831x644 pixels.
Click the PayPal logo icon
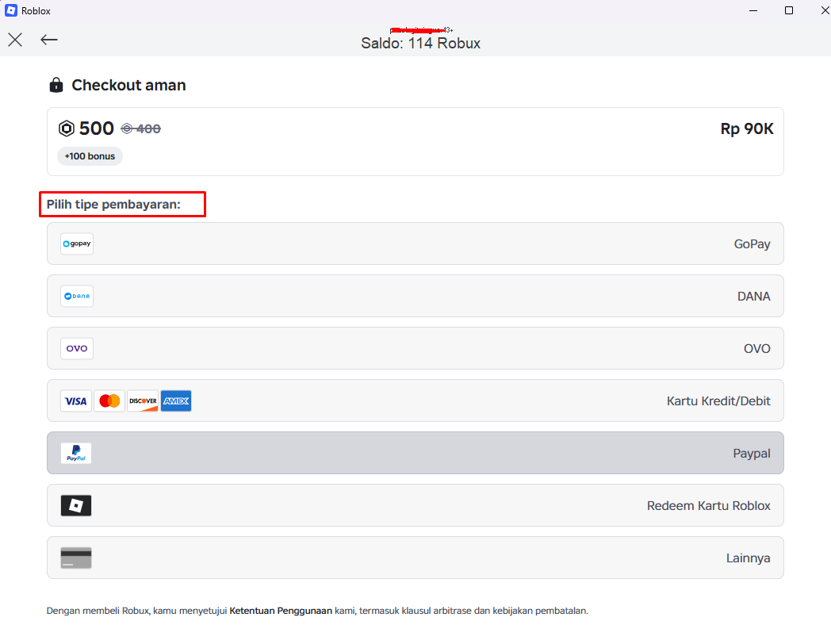[x=76, y=453]
